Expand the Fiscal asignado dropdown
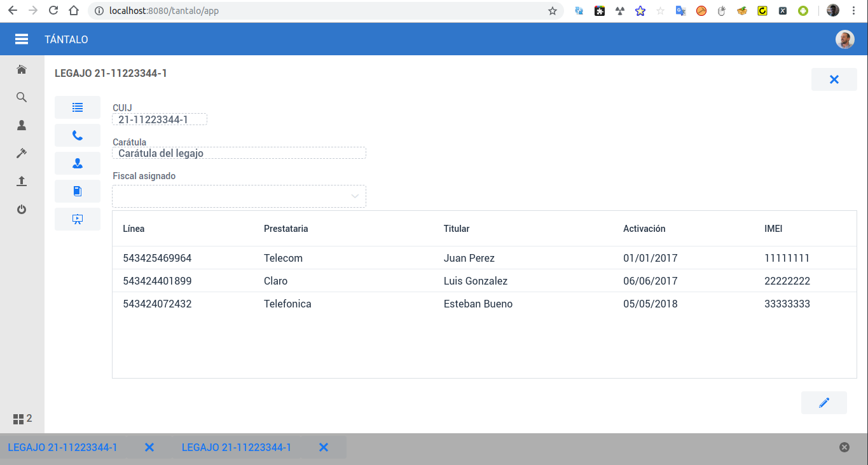The image size is (868, 465). click(354, 196)
